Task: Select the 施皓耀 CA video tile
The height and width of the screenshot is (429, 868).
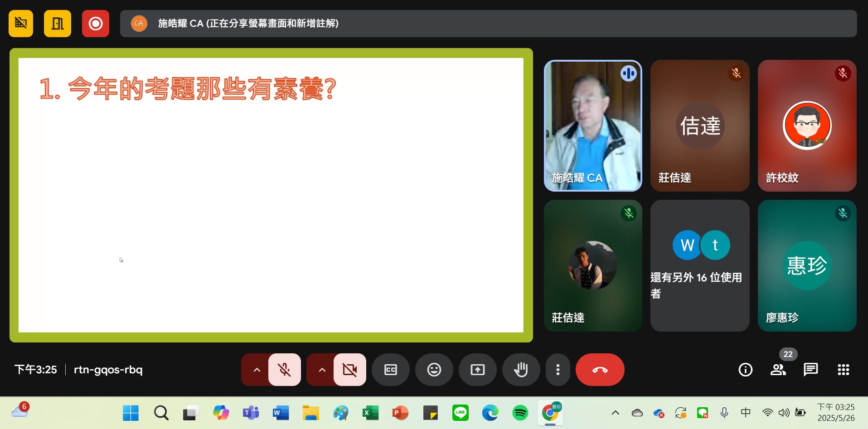Action: click(x=593, y=125)
